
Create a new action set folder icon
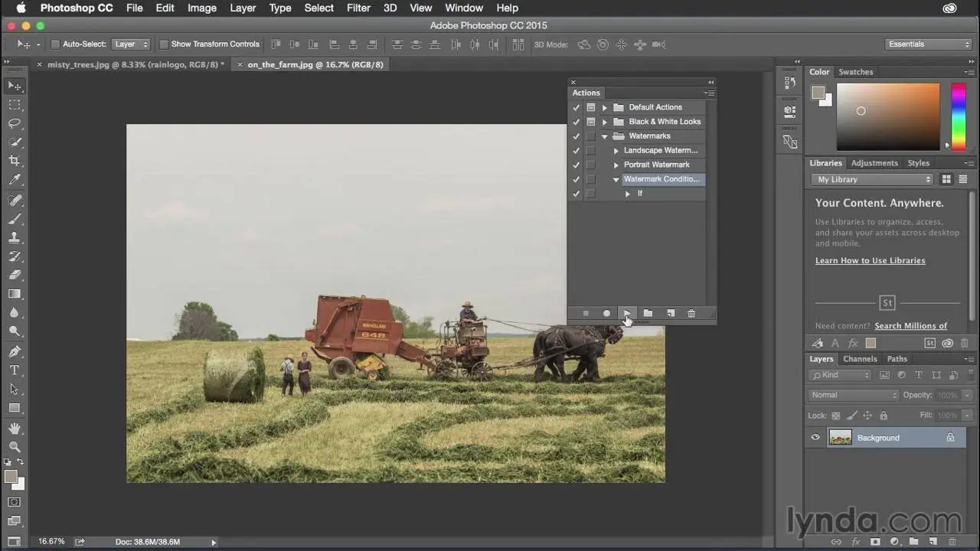tap(648, 314)
